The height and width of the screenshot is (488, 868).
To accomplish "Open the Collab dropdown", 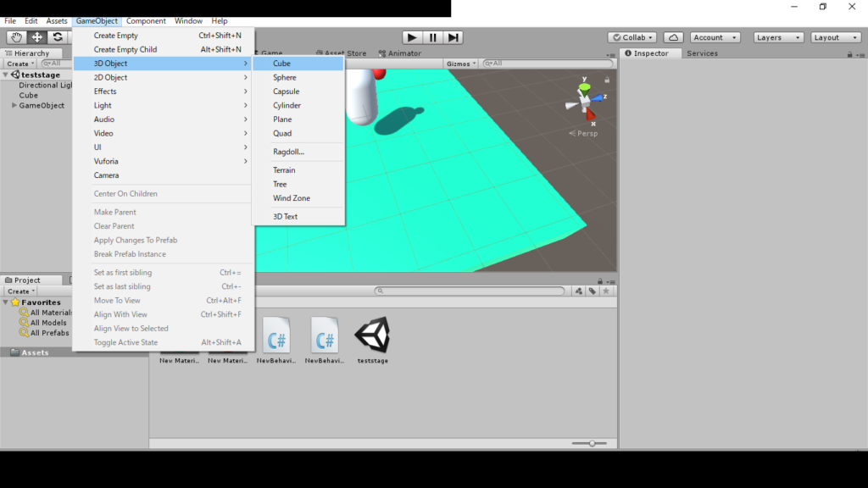I will tap(632, 37).
